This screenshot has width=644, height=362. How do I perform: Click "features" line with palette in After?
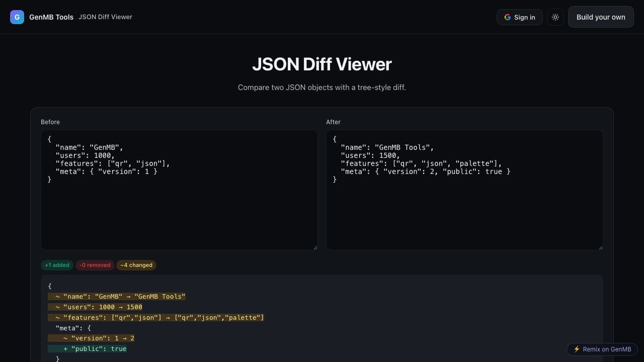coord(421,163)
